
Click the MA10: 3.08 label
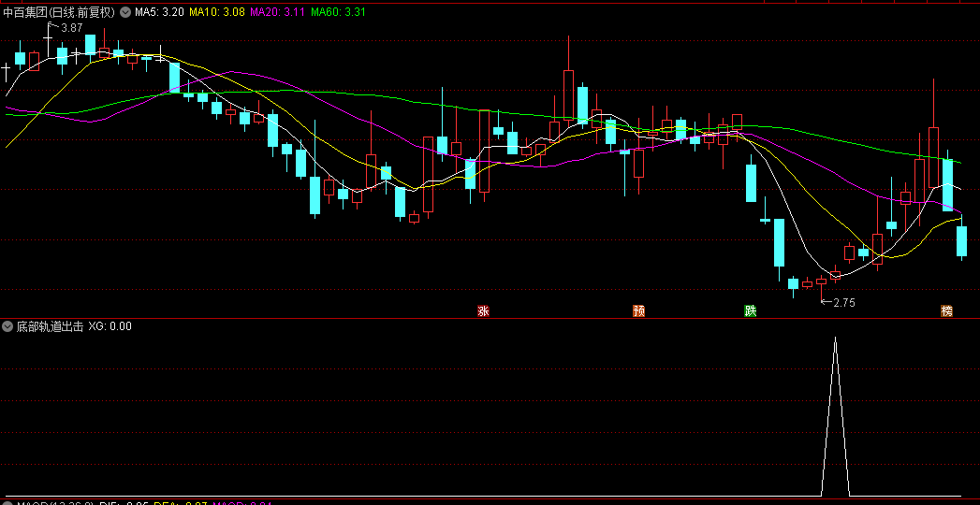coord(217,12)
